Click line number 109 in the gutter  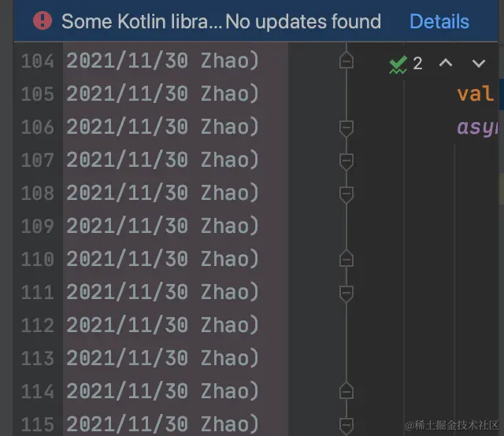37,226
